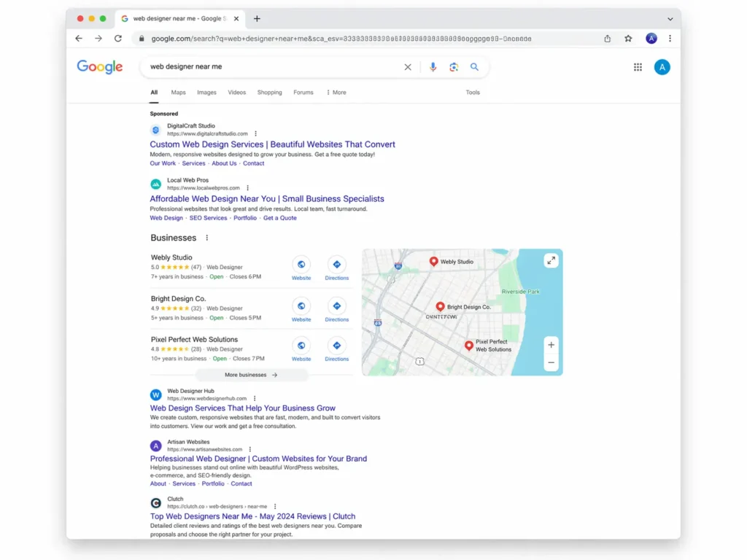Click the browser address bar URL

[341, 39]
